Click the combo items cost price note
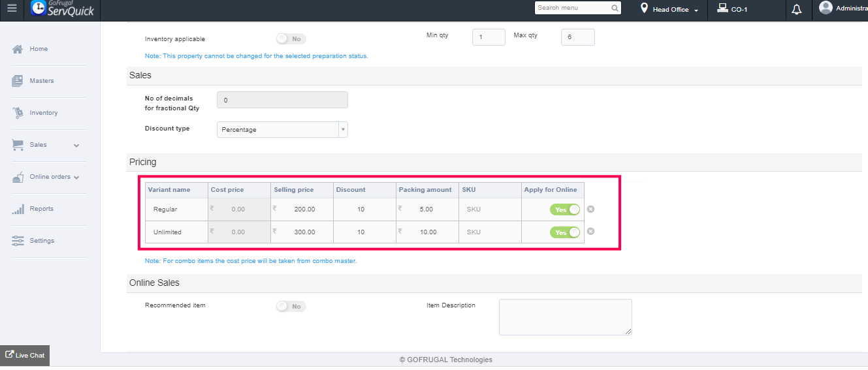Image resolution: width=868 pixels, height=370 pixels. [x=251, y=261]
